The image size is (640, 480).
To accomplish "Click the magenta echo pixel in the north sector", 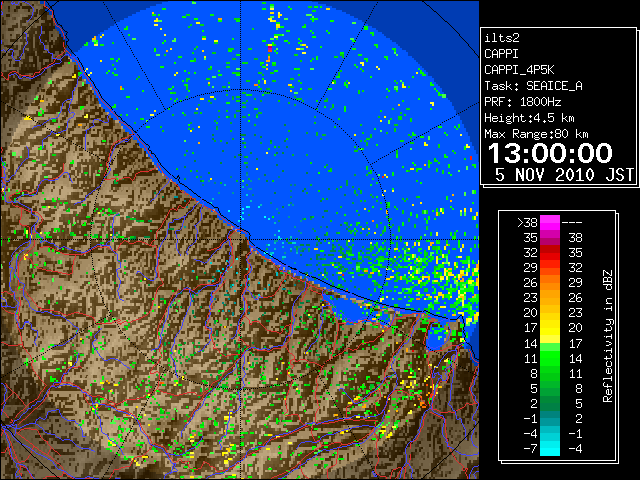I will tap(270, 49).
